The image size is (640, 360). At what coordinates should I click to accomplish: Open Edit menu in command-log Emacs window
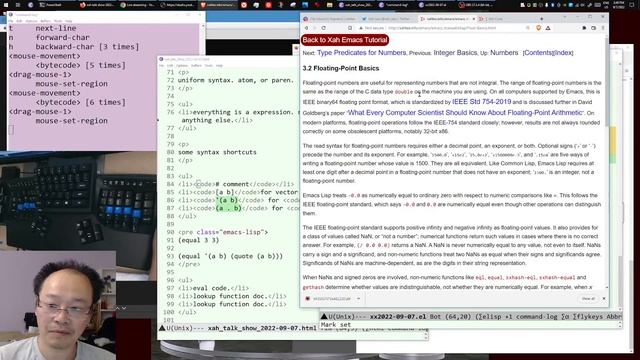click(19, 21)
